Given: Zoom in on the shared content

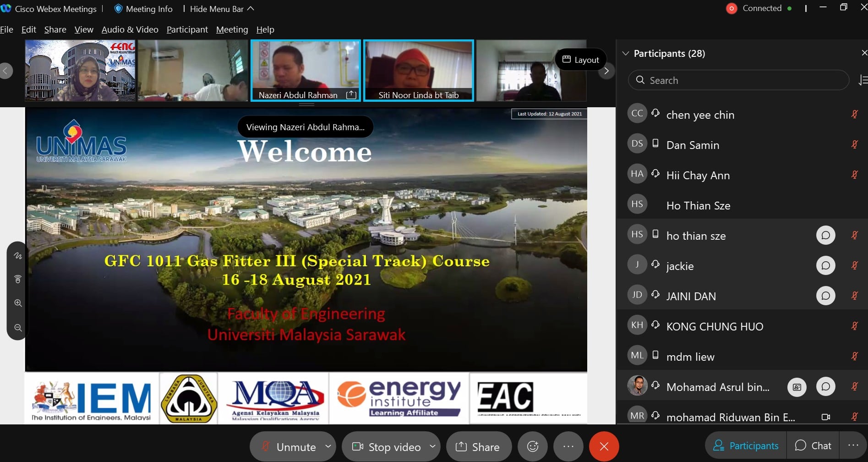Looking at the screenshot, I should pos(18,303).
